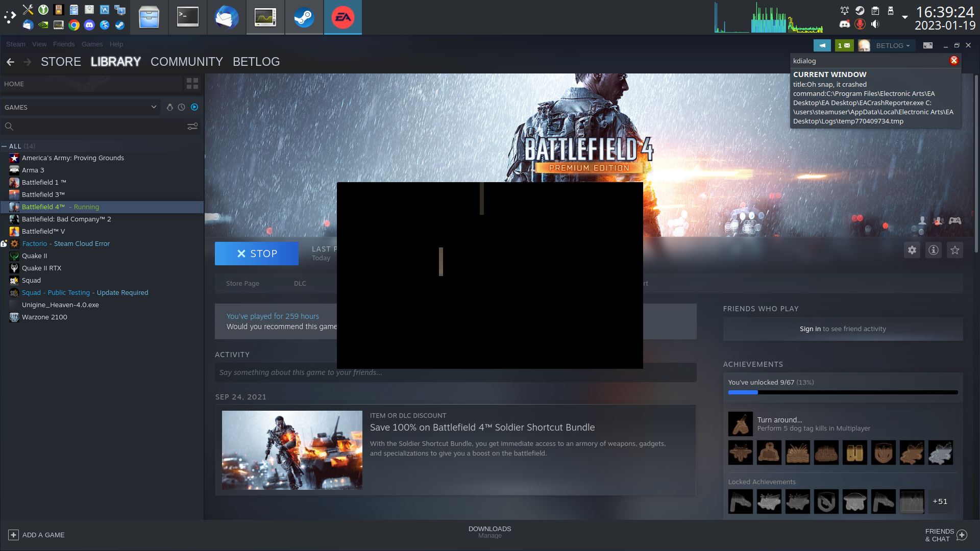Click the activity status text box
The image size is (980, 551).
pos(456,372)
